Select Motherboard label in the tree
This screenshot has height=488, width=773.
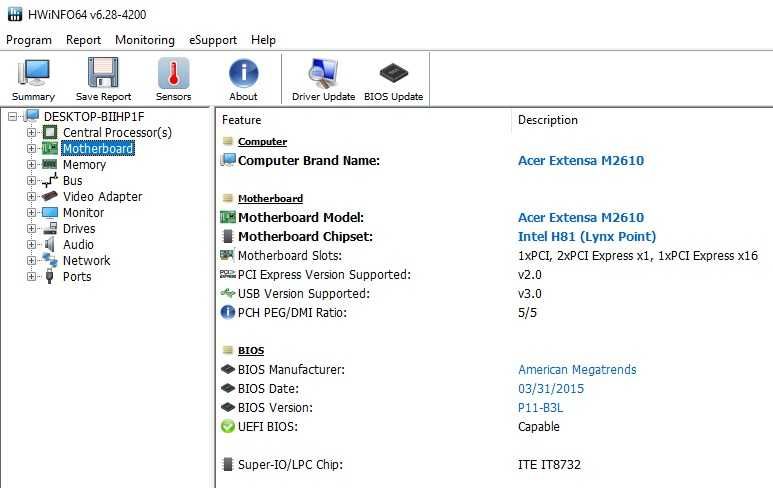coord(98,148)
